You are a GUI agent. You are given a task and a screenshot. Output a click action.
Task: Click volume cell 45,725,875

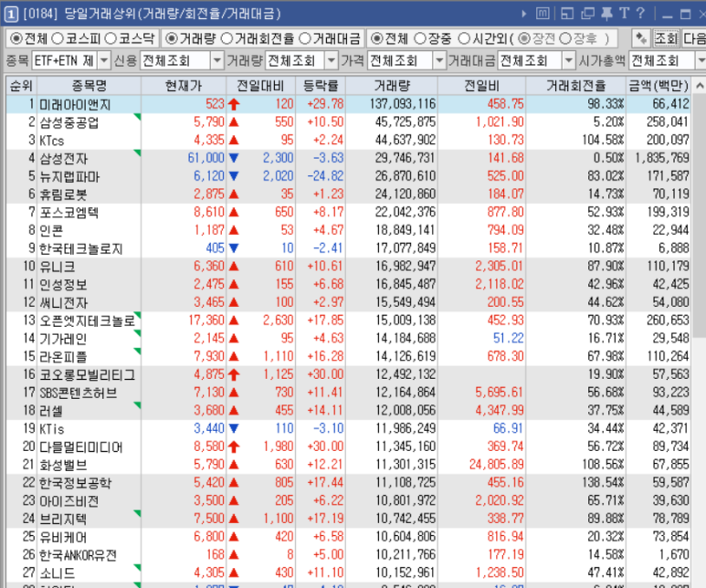406,122
